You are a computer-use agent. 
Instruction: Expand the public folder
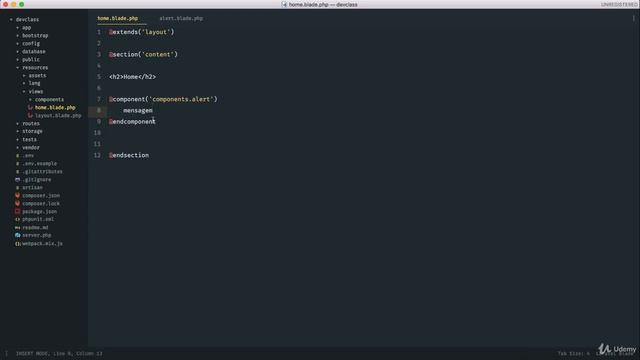tap(18, 60)
